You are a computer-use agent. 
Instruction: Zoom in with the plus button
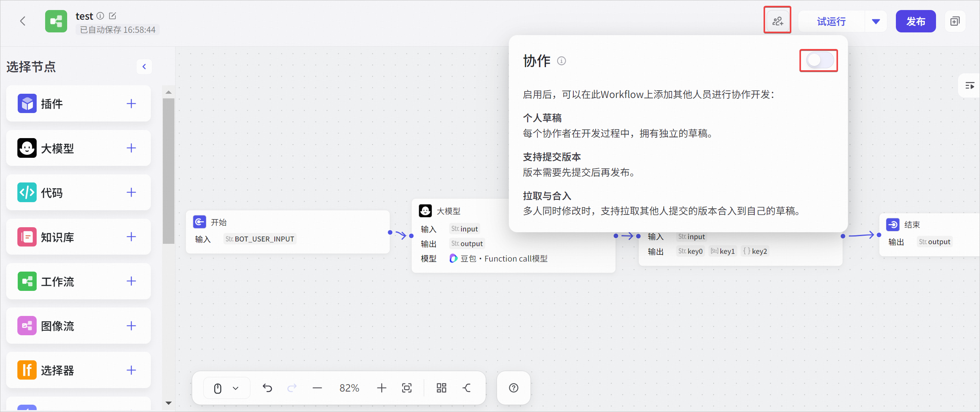(x=382, y=388)
